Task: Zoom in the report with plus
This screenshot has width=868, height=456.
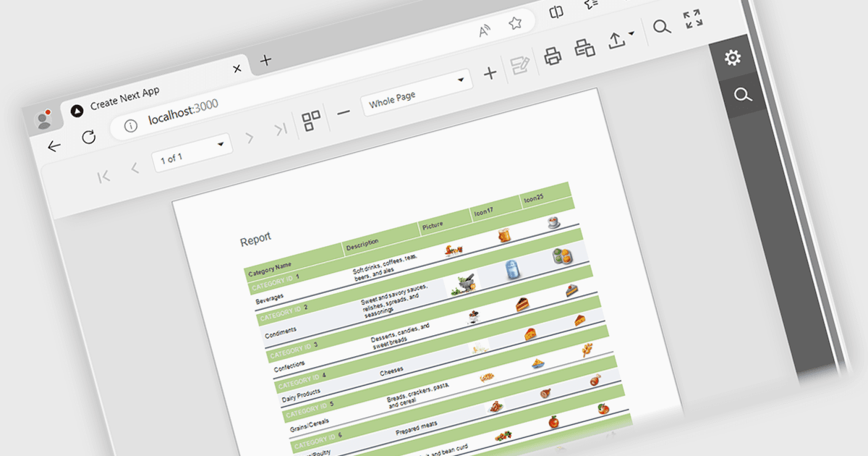Action: 490,72
